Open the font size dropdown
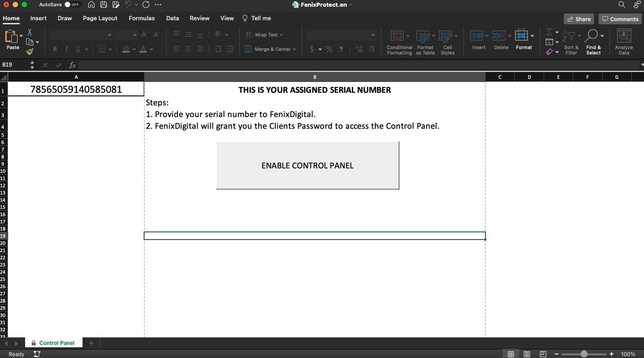644x358 pixels. coord(135,35)
